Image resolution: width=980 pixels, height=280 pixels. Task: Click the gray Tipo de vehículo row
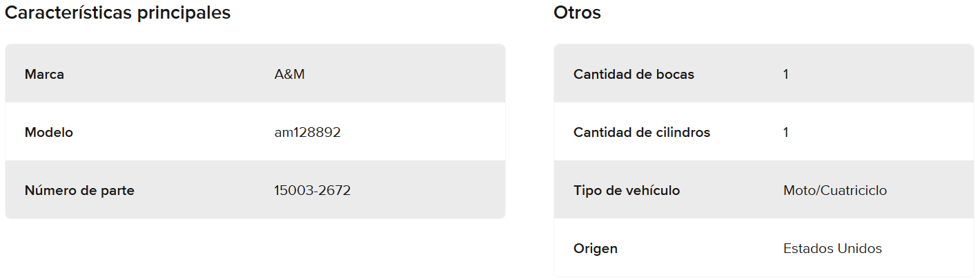(932, 191)
